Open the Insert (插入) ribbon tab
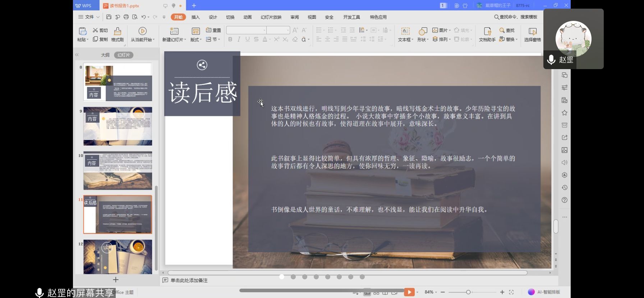This screenshot has width=644, height=298. point(195,17)
